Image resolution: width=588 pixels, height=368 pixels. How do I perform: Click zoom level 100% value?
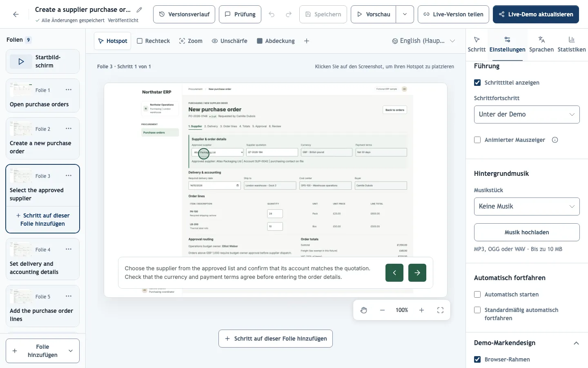402,310
